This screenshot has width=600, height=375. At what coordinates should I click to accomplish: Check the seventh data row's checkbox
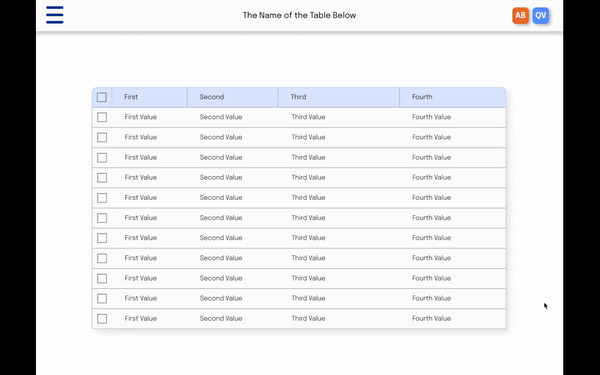tap(102, 238)
